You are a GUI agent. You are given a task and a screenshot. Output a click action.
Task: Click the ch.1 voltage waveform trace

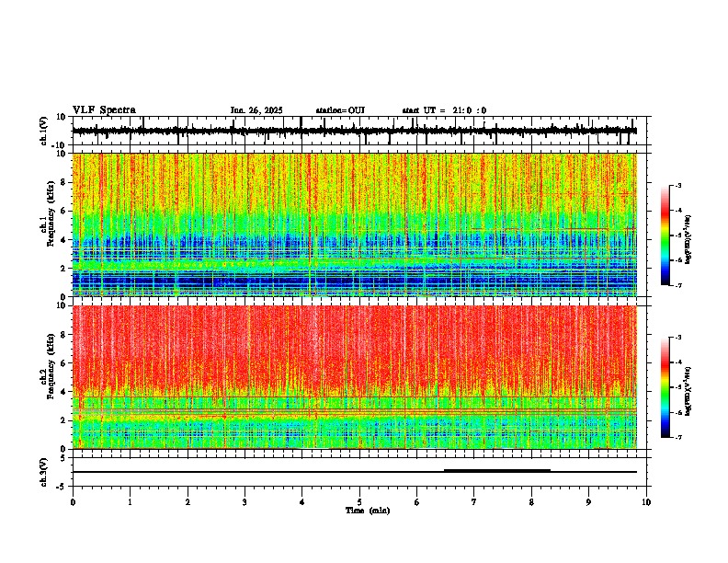coord(354,131)
